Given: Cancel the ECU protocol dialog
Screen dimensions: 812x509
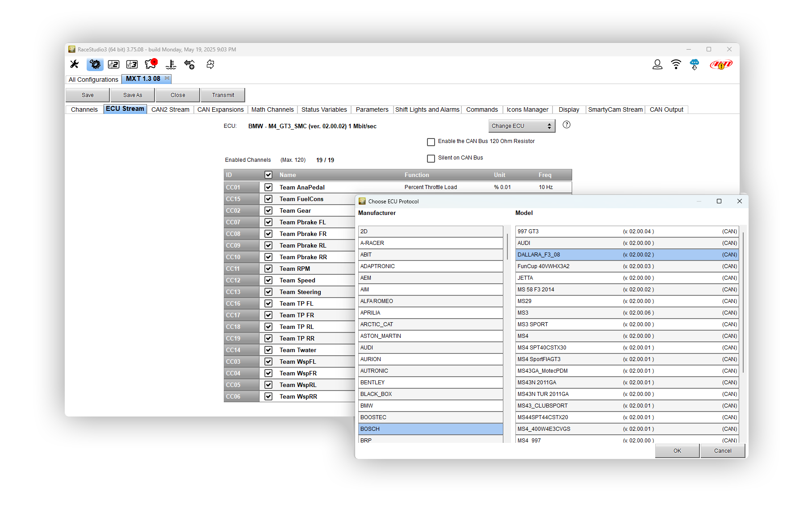Looking at the screenshot, I should point(723,451).
